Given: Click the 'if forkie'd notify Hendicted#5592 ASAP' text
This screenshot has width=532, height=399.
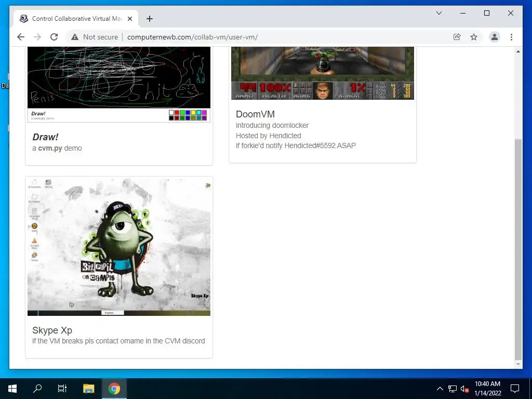Looking at the screenshot, I should [296, 145].
